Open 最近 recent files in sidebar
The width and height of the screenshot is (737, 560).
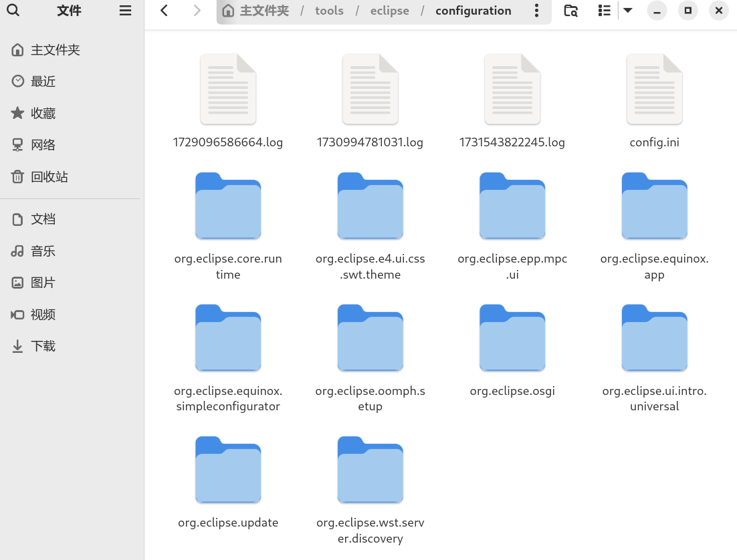click(x=70, y=82)
